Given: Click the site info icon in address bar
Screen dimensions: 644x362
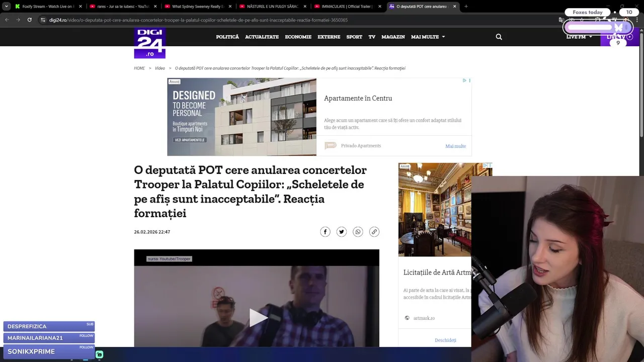Looking at the screenshot, I should (43, 20).
